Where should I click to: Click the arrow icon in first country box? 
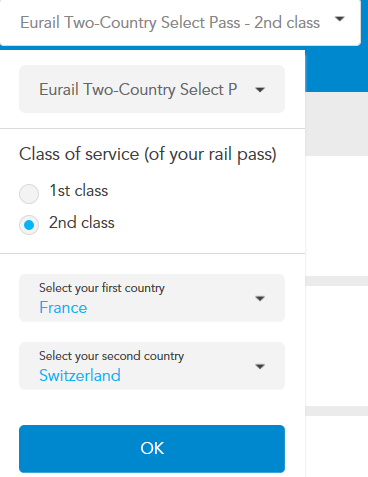[260, 298]
